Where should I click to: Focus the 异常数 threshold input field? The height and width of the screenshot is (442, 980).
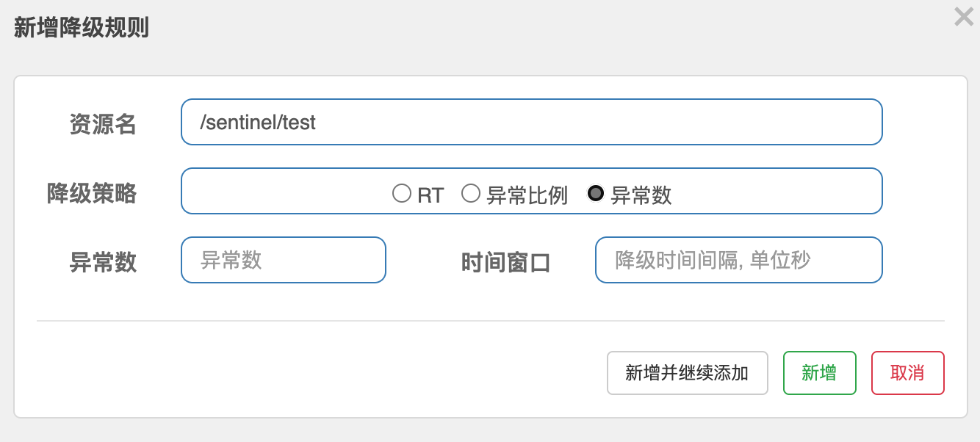(284, 260)
